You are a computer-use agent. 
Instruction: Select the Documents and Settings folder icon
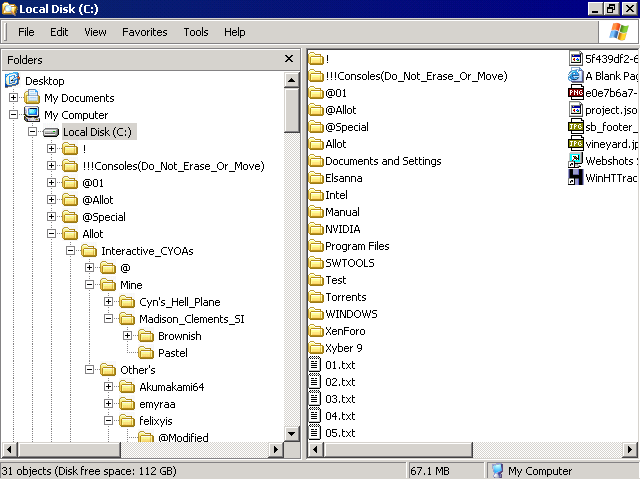pos(316,161)
